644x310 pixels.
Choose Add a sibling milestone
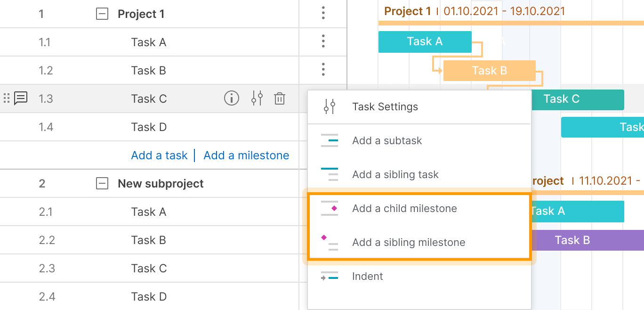pos(409,242)
